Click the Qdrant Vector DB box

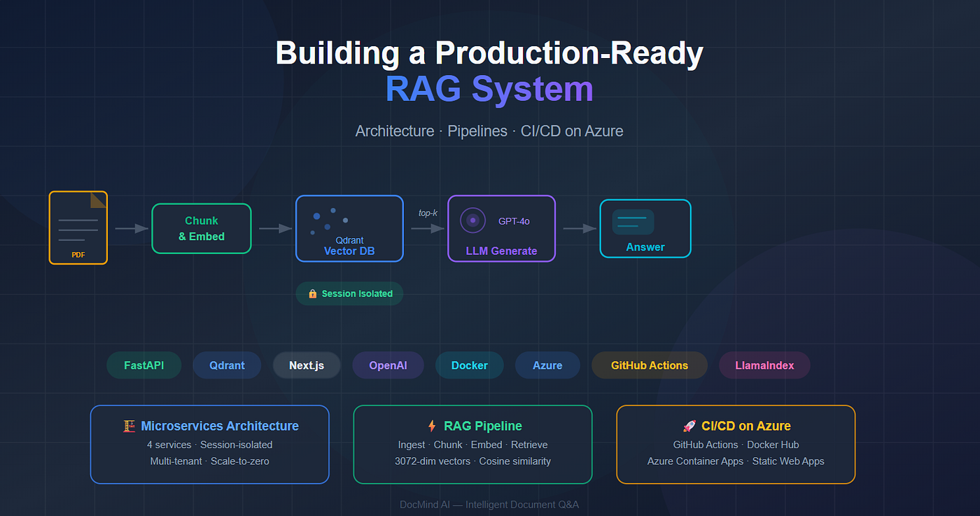(349, 228)
